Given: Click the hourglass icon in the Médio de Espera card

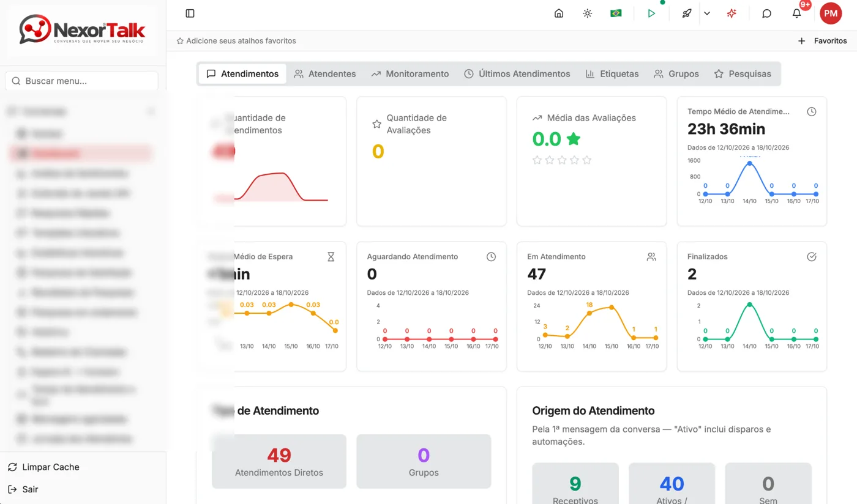Looking at the screenshot, I should pos(331,257).
